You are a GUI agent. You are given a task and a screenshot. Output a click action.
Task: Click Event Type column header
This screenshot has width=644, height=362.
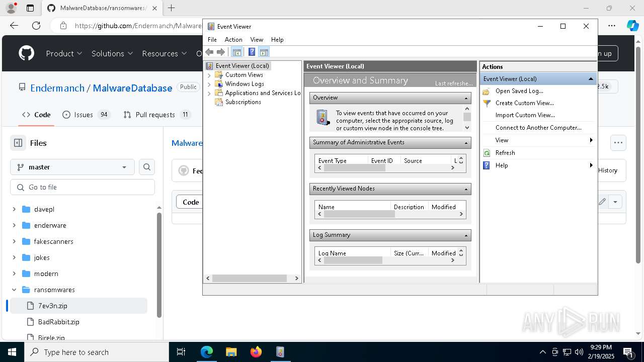(x=342, y=161)
